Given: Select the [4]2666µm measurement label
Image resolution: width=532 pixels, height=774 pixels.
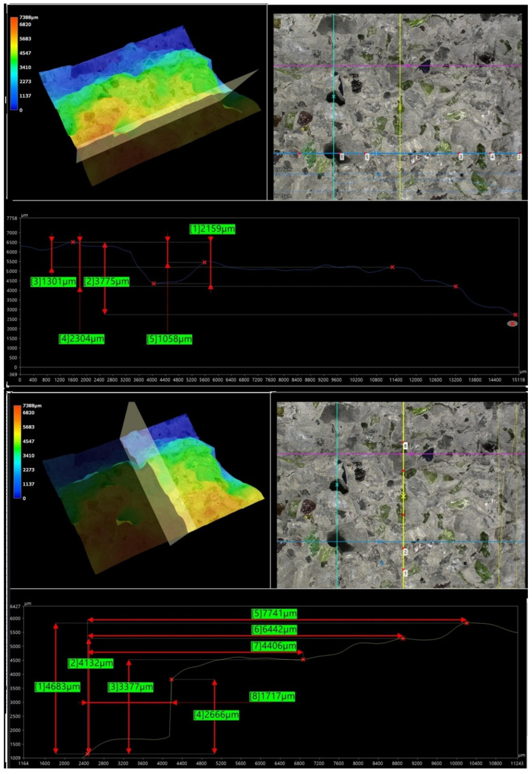Looking at the screenshot, I should tap(216, 715).
